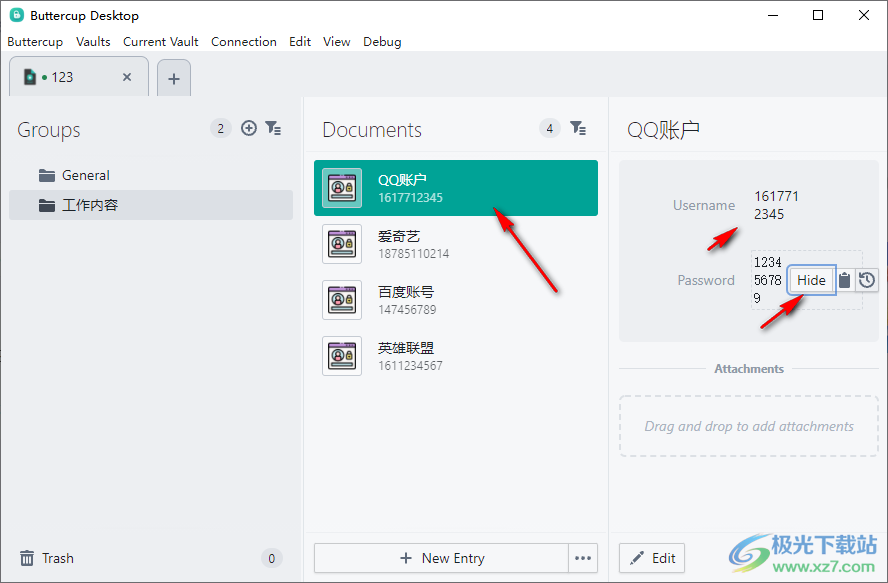
Task: Switch to the 123 vault tab
Action: click(79, 77)
